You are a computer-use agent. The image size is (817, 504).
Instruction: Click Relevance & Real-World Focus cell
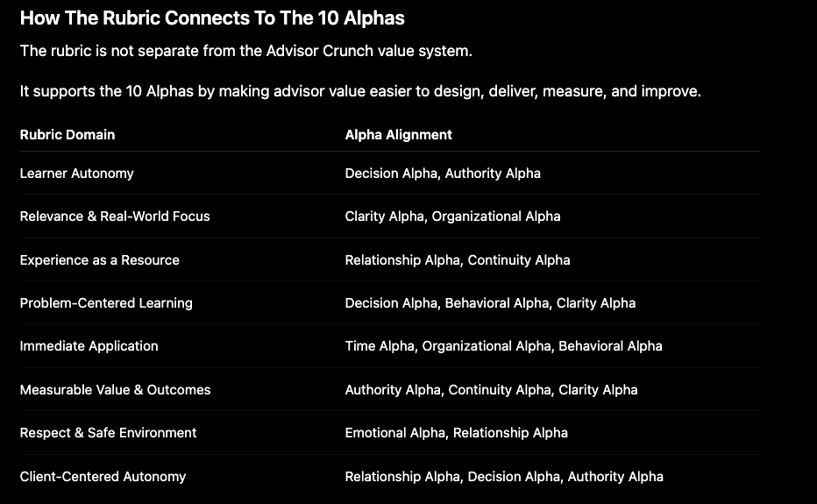(115, 217)
